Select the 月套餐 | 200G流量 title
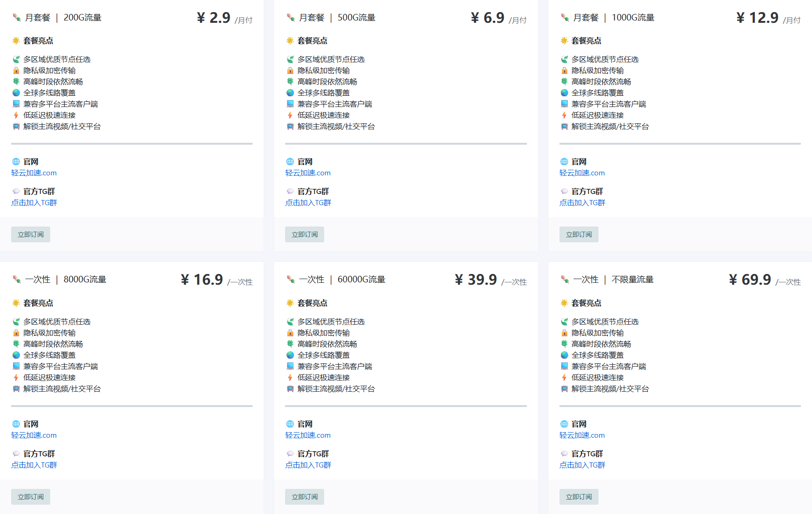812x514 pixels. [63, 18]
